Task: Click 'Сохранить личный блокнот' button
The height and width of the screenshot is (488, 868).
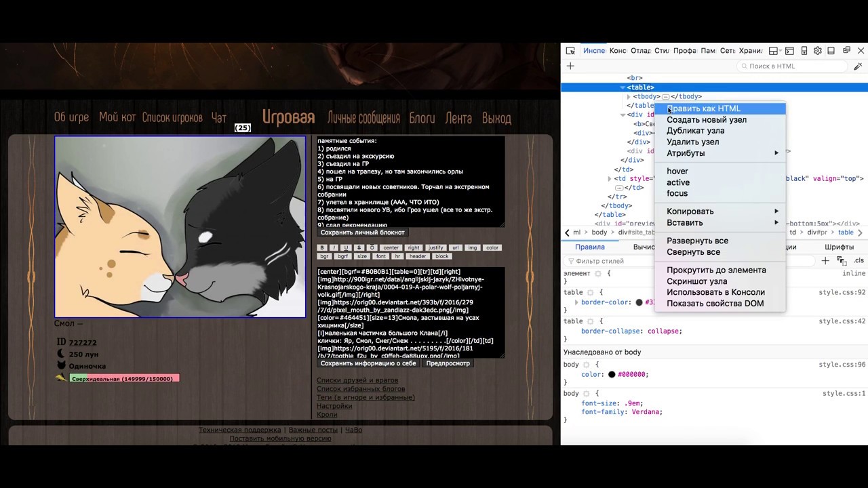Action: (x=363, y=232)
